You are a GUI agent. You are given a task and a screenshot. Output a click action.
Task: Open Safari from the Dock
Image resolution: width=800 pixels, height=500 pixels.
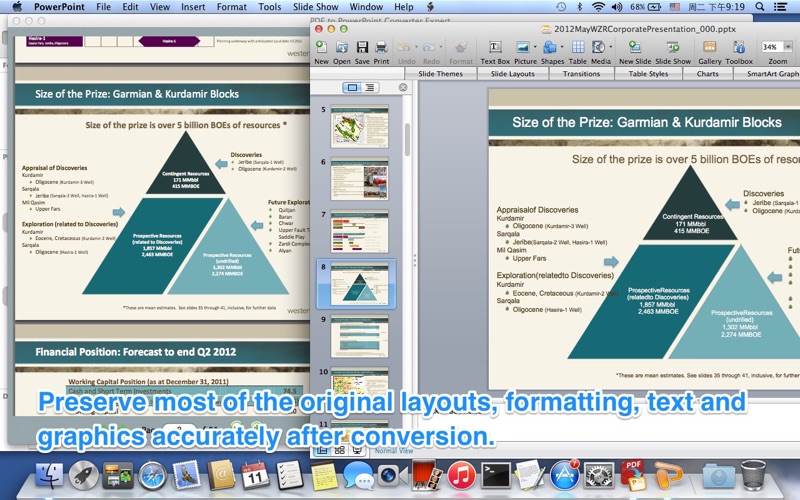tap(153, 476)
